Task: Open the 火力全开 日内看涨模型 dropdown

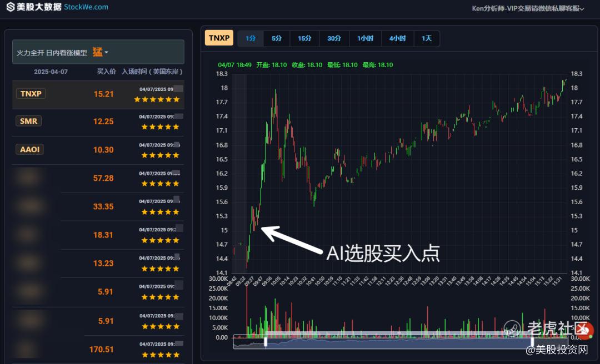Action: (x=98, y=52)
